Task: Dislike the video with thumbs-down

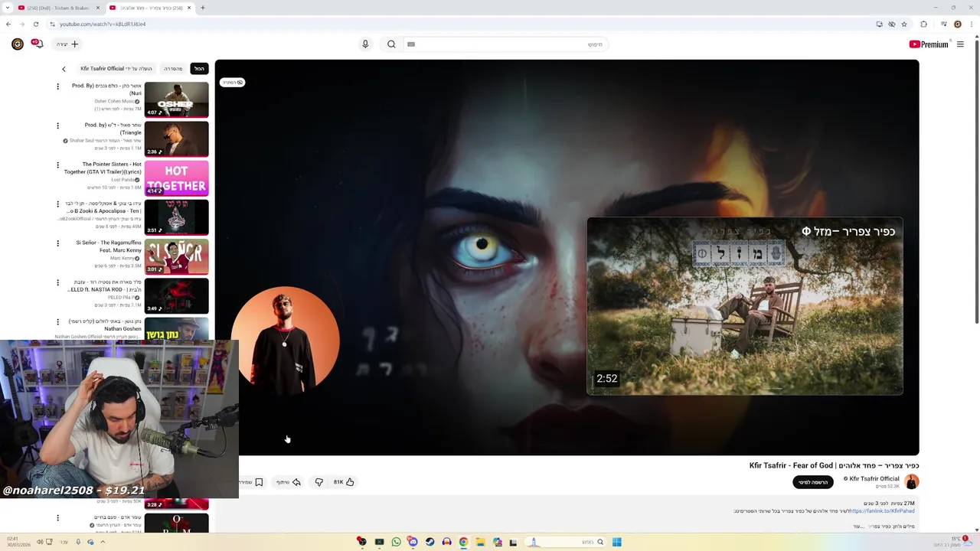Action: pos(319,482)
